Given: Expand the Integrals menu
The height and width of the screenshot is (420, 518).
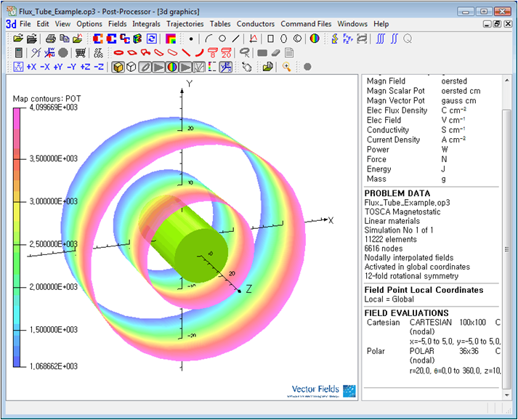Looking at the screenshot, I should tap(146, 24).
